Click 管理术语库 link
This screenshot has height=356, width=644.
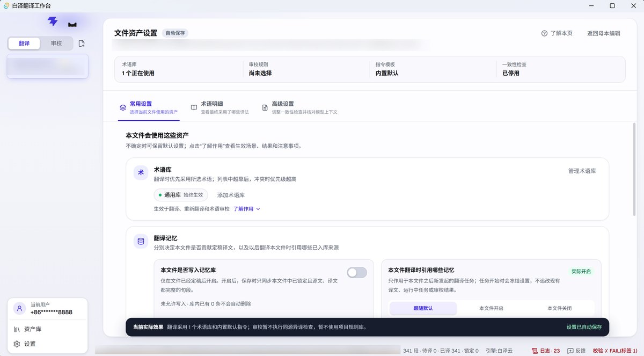[x=582, y=171]
